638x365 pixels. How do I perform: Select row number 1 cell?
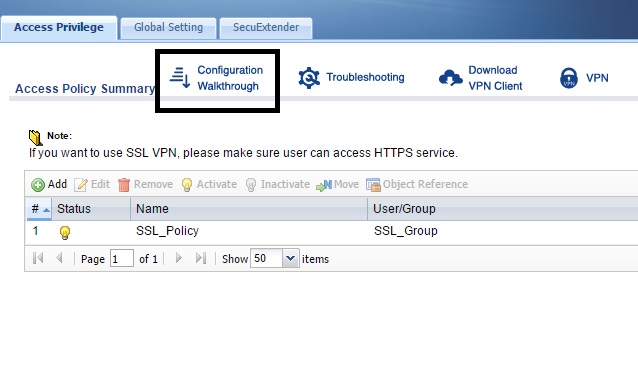tap(35, 231)
